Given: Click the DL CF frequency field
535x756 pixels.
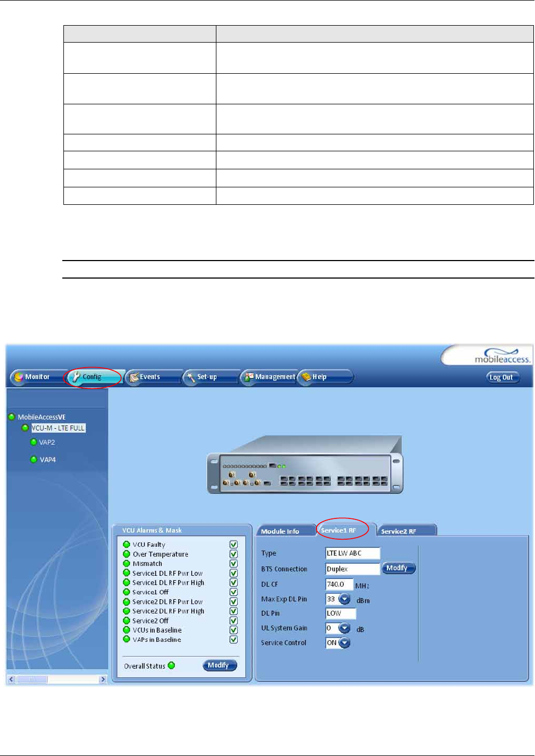Looking at the screenshot, I should pos(339,584).
